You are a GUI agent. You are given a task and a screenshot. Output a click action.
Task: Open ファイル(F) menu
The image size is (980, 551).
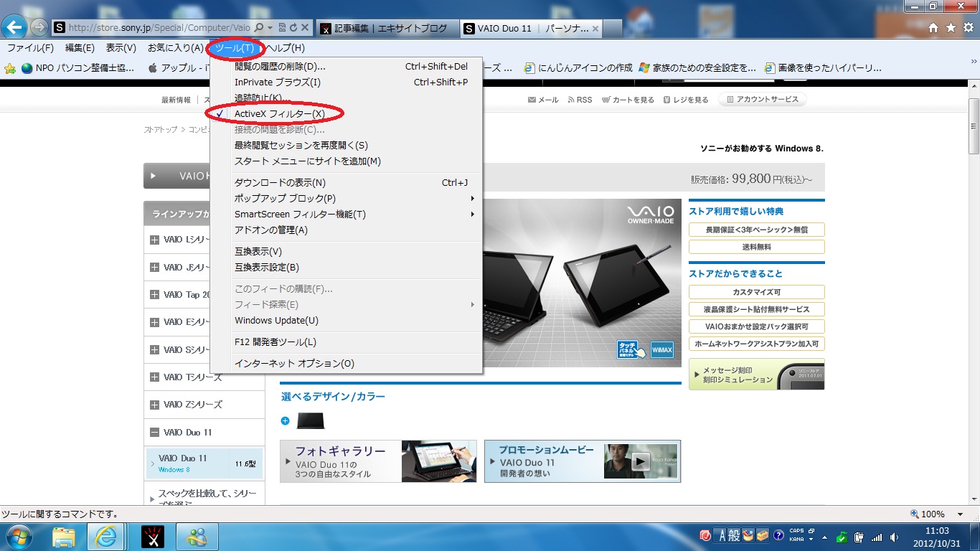pos(30,48)
